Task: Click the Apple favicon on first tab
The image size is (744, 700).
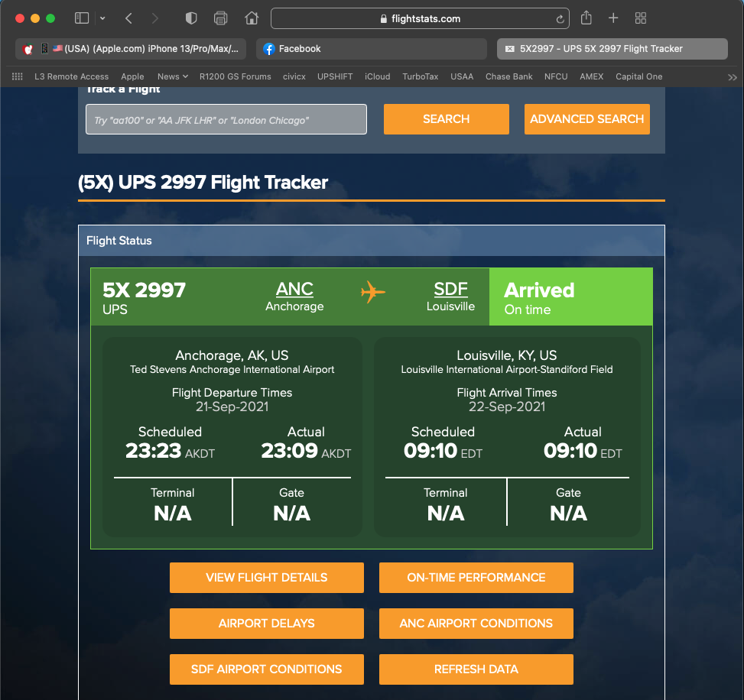Action: [x=28, y=49]
